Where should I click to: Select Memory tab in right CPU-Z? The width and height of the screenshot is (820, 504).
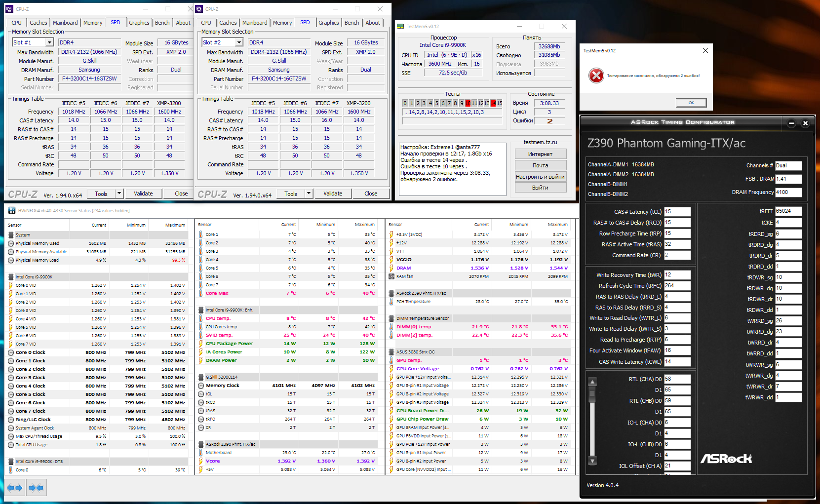[282, 23]
